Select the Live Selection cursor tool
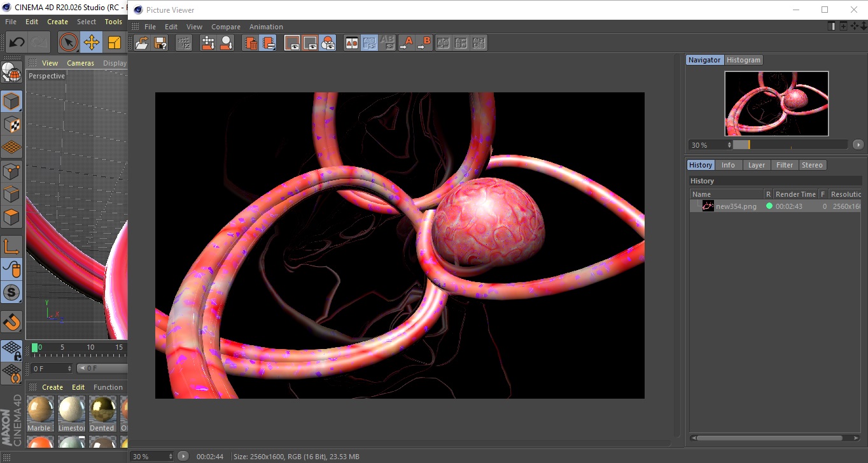This screenshot has height=463, width=868. pos(68,43)
